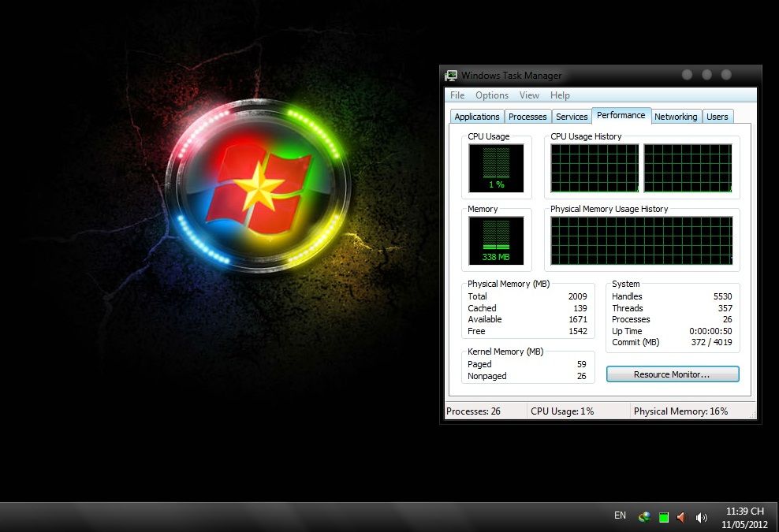Open the clock showing 11:39 CH

[x=745, y=512]
